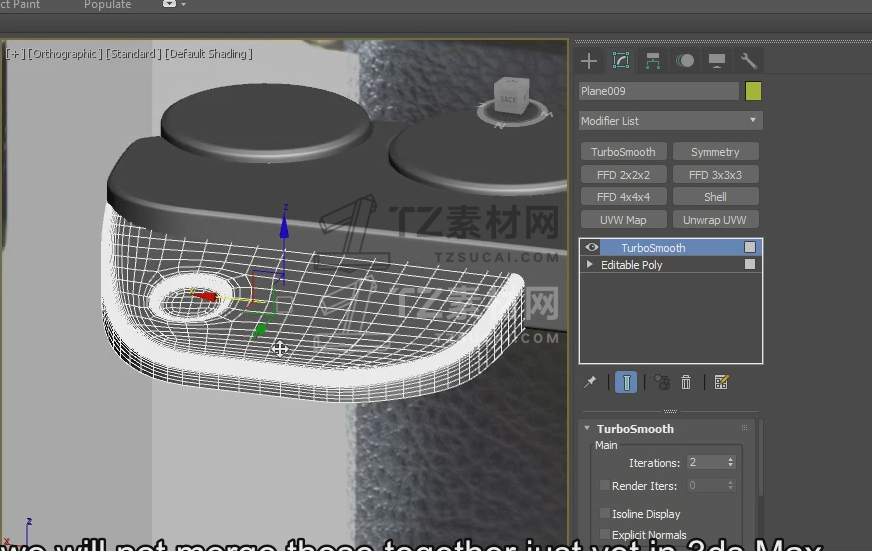Viewport: 872px width, 551px height.
Task: Open the Utilities wrench panel
Action: click(x=749, y=61)
